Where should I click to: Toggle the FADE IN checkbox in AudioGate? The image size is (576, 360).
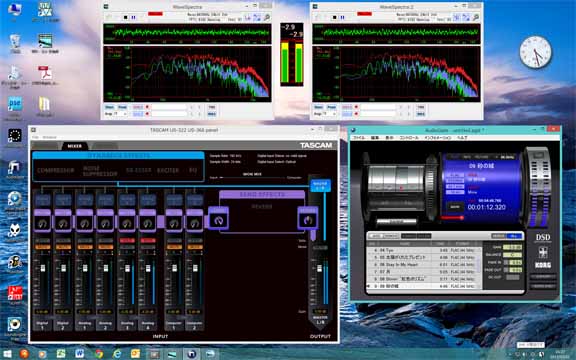(506, 262)
